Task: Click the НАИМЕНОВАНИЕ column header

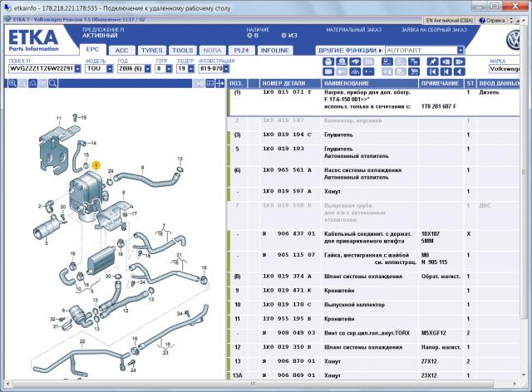Action: point(369,83)
